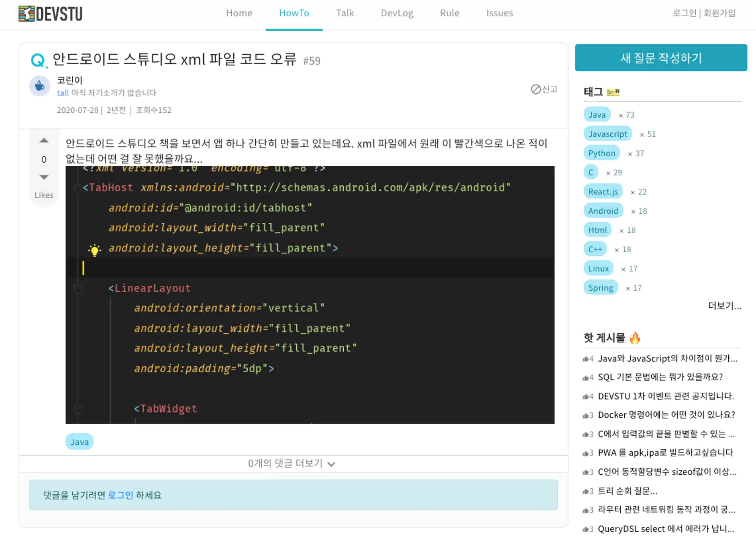Downvote the question with the down arrow
Viewport: 756px width, 546px height.
44,177
